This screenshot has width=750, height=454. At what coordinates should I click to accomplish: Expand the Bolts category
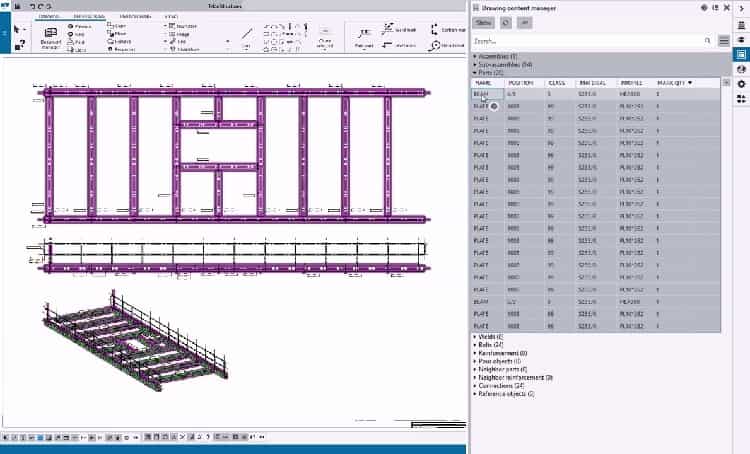[488, 345]
